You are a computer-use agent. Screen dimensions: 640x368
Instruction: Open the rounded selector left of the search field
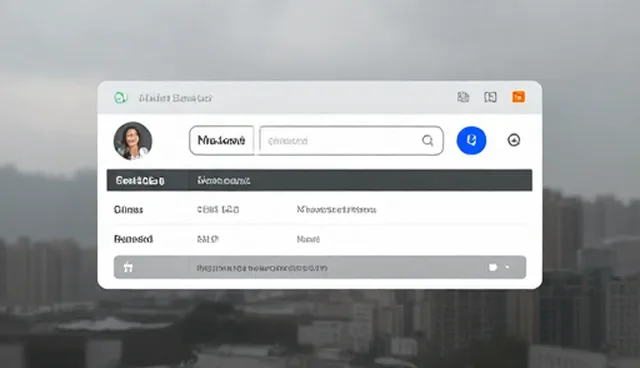click(x=222, y=140)
